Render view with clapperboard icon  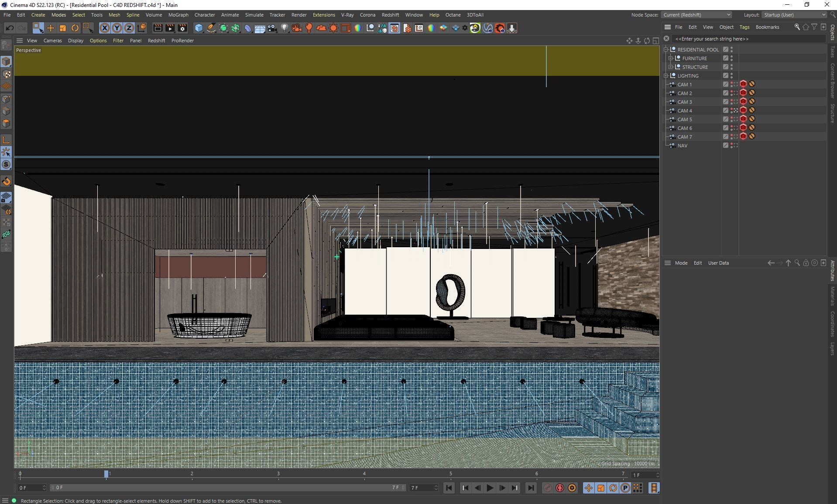[158, 28]
